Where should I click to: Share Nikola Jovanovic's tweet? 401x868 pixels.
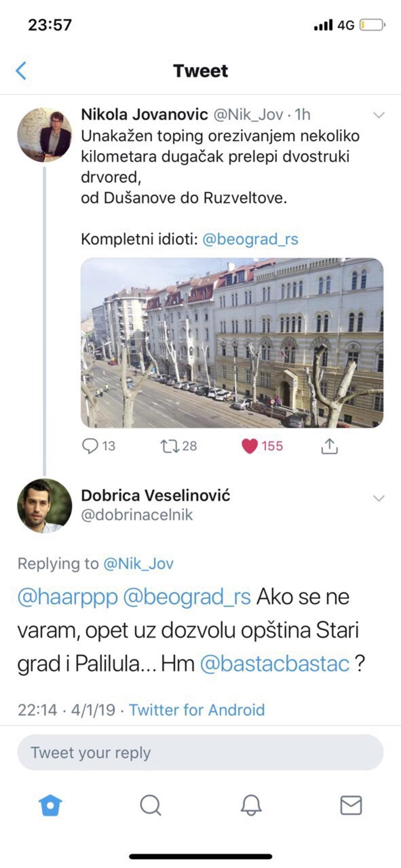pos(329,446)
